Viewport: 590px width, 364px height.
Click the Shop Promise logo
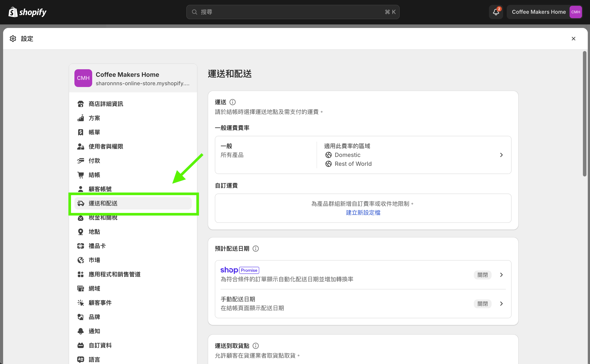pos(239,270)
